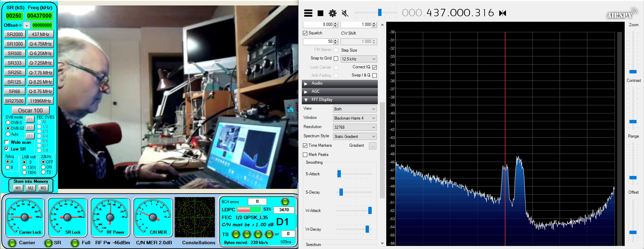
Task: Click the Full status green indicator
Action: [75, 243]
